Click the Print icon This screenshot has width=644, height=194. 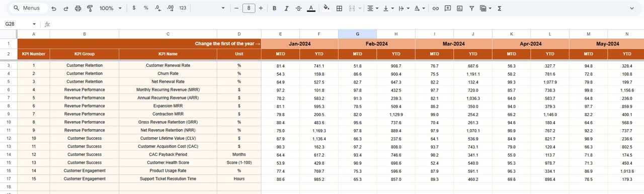78,8
